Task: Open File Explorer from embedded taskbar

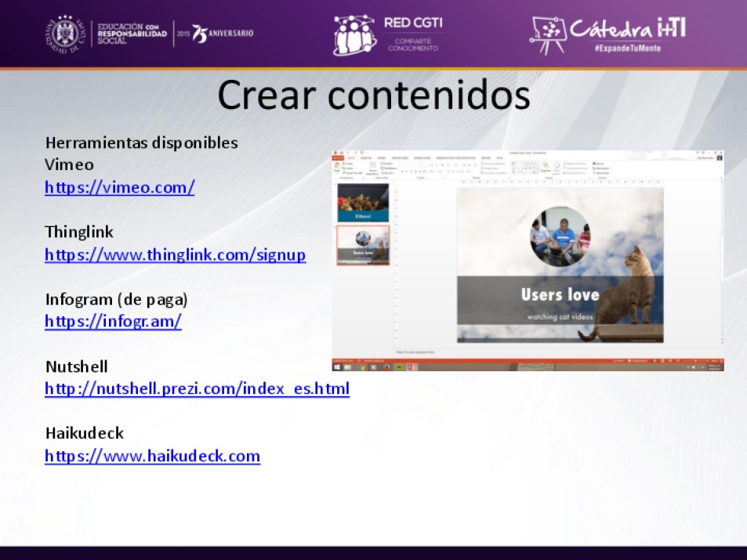Action: coord(348,367)
